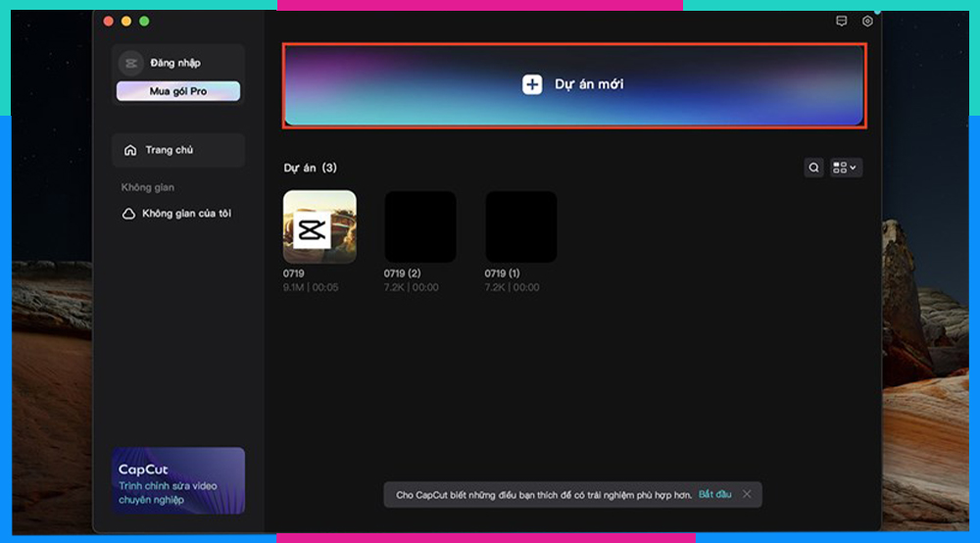Click the search projects magnifier icon
Screen dimensions: 980x543
coord(813,168)
